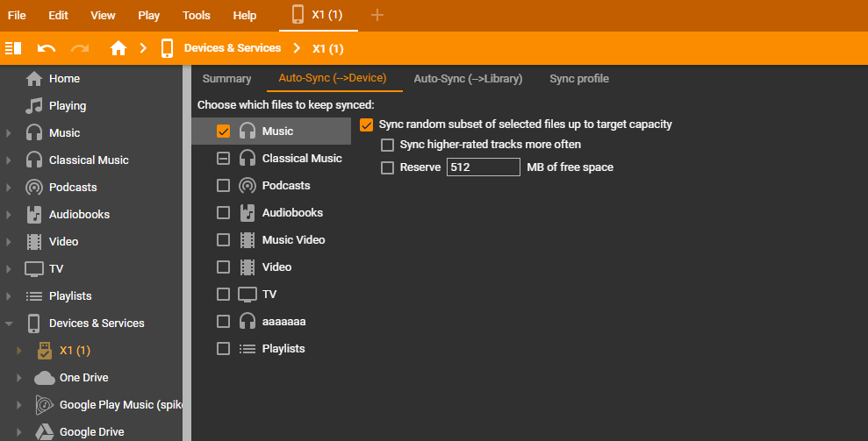Open Playing from the music note icon
Screen dimensions: 868x441
pyautogui.click(x=34, y=106)
